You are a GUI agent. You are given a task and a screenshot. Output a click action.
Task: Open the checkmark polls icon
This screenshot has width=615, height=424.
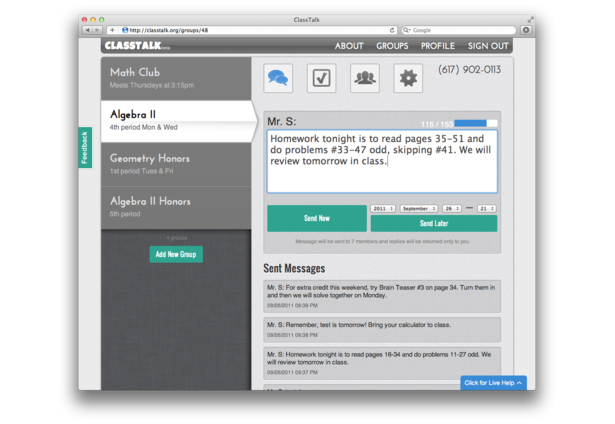pos(321,78)
